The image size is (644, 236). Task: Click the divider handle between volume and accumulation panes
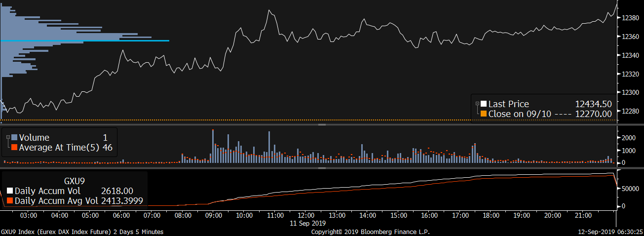322,168
